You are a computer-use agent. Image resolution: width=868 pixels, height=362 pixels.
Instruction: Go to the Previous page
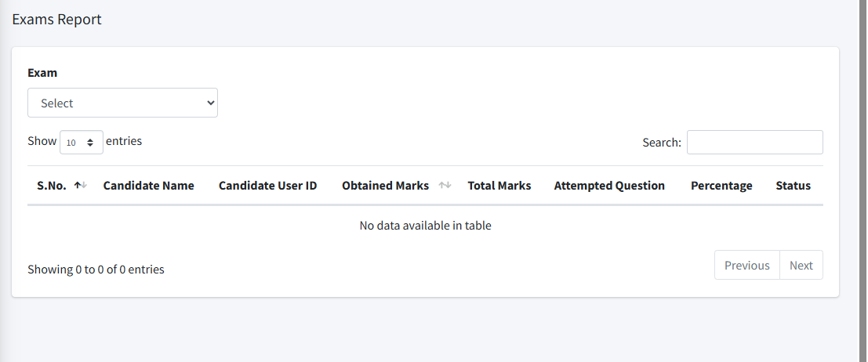[746, 265]
